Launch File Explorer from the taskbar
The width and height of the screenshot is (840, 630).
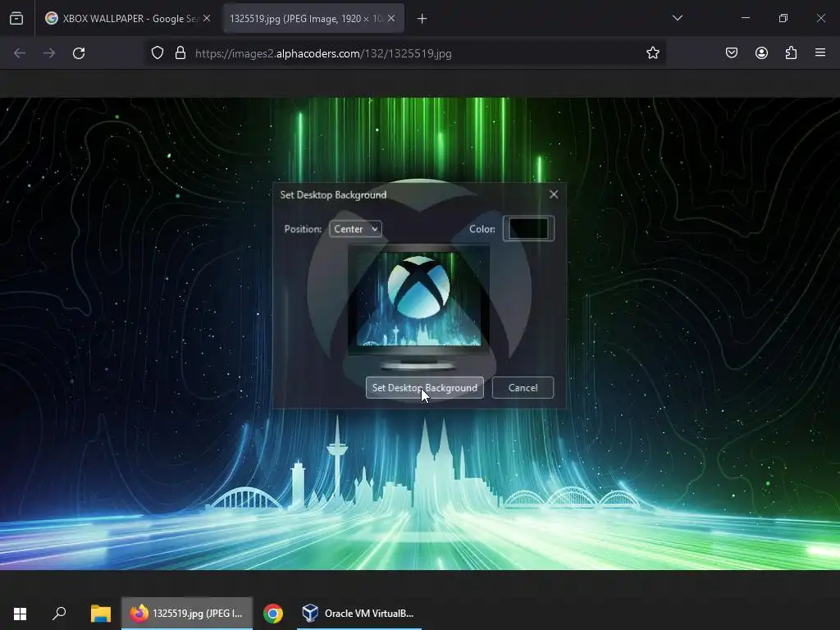click(101, 614)
